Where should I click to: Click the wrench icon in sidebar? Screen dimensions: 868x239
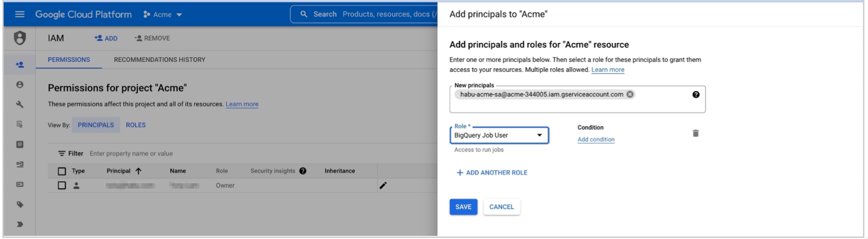tap(20, 104)
